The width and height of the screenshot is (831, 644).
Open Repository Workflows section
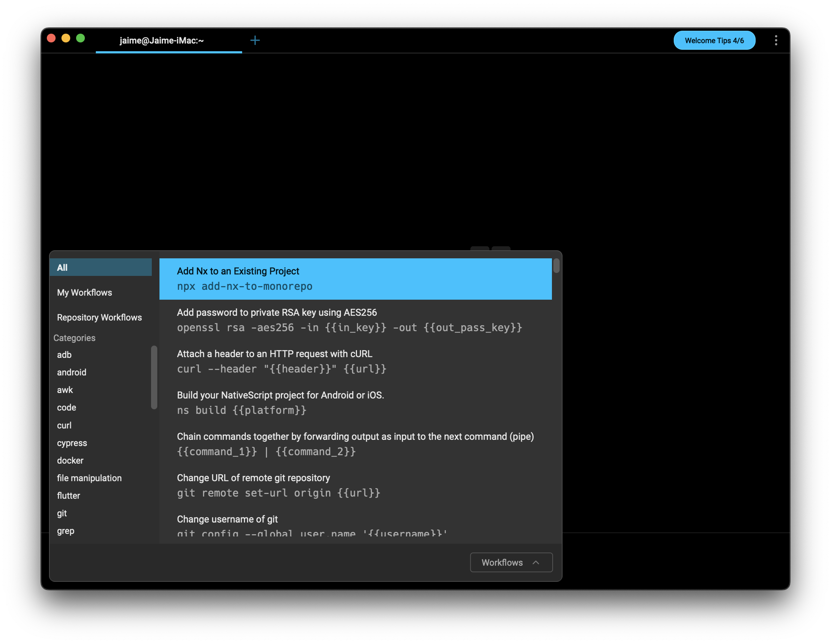tap(99, 317)
